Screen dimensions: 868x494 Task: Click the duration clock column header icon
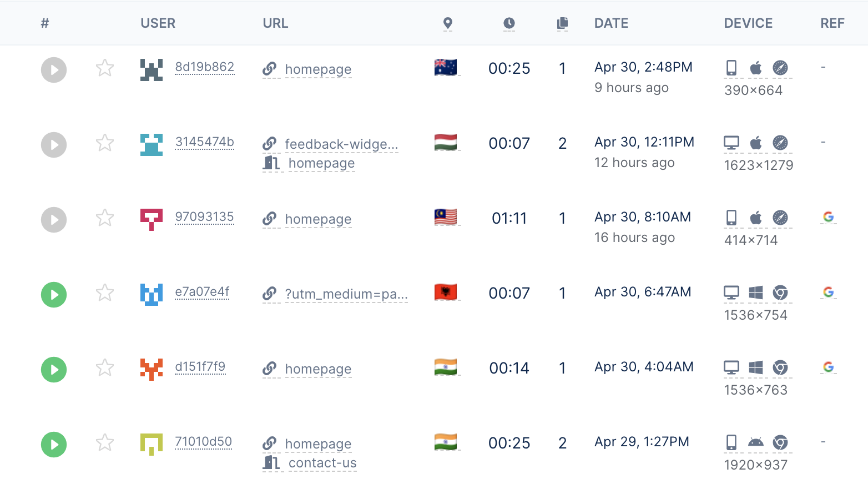[x=509, y=23]
